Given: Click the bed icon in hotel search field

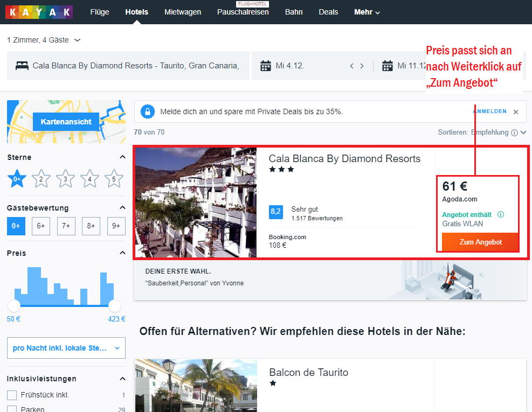Looking at the screenshot, I should coord(22,66).
